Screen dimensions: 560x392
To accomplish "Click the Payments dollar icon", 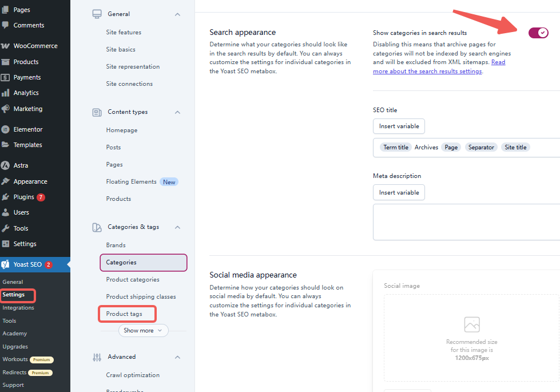I will pyautogui.click(x=5, y=77).
